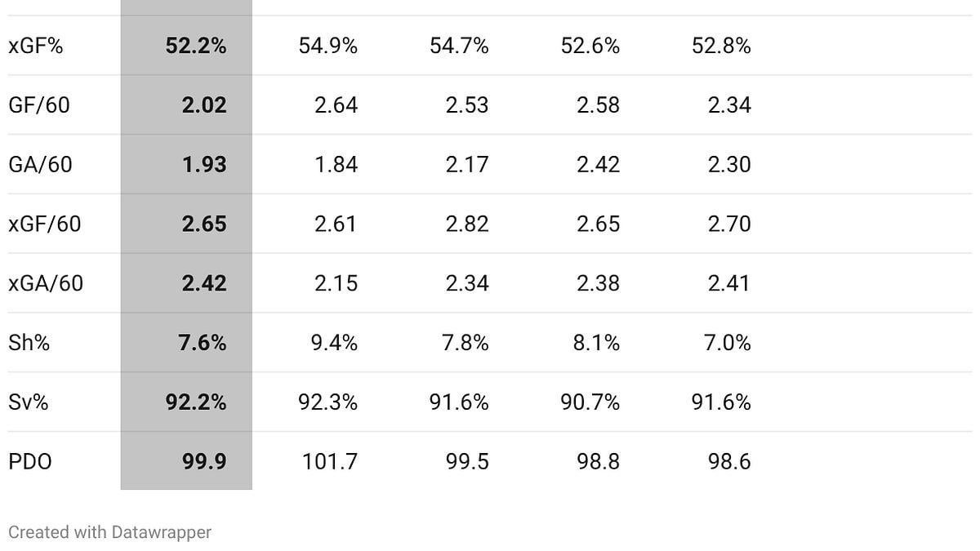Screen dimensions: 980x551
Task: Click the 9.4% shooting percentage value
Action: pos(336,343)
